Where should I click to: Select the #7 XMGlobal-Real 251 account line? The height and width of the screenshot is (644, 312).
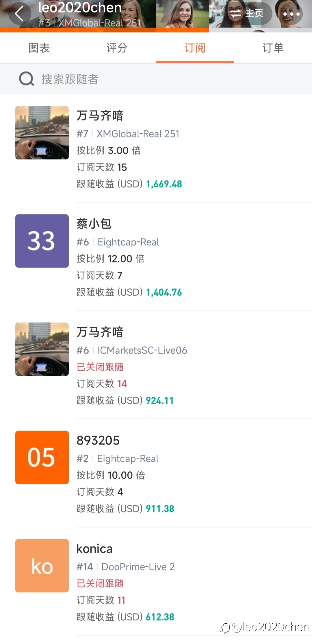click(x=128, y=134)
